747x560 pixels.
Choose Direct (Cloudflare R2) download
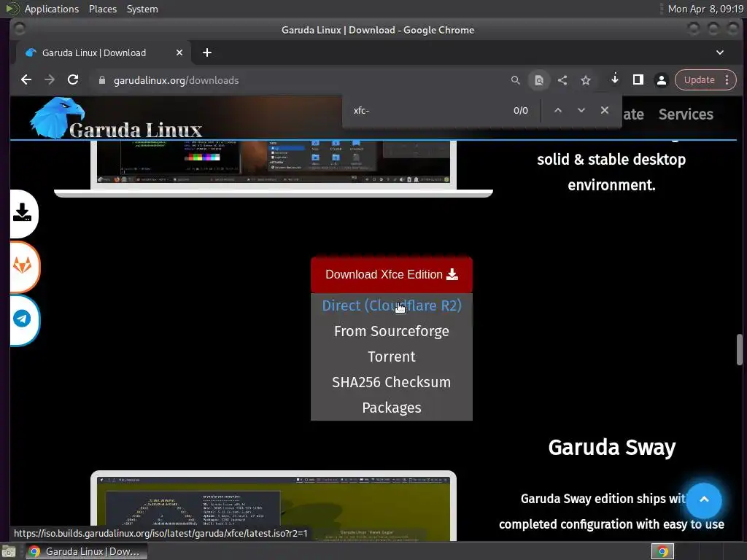392,306
